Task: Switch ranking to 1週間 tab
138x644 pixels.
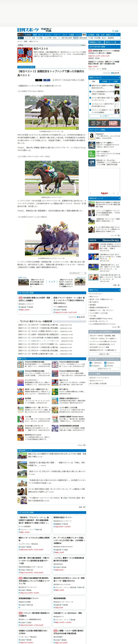Action: pos(115,81)
